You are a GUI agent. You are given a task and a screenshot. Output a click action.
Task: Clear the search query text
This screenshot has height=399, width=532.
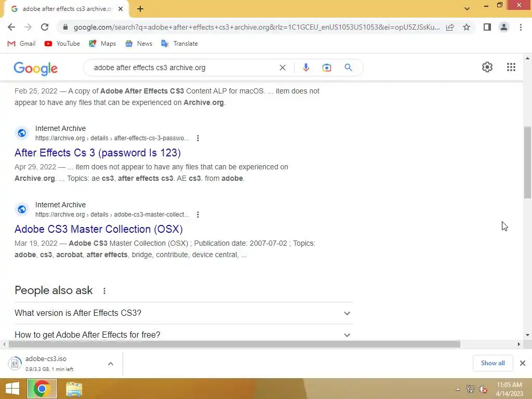tap(282, 68)
